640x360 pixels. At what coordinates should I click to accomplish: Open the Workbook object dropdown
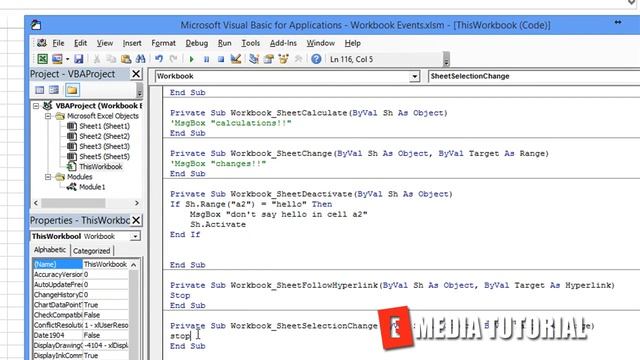[x=414, y=76]
